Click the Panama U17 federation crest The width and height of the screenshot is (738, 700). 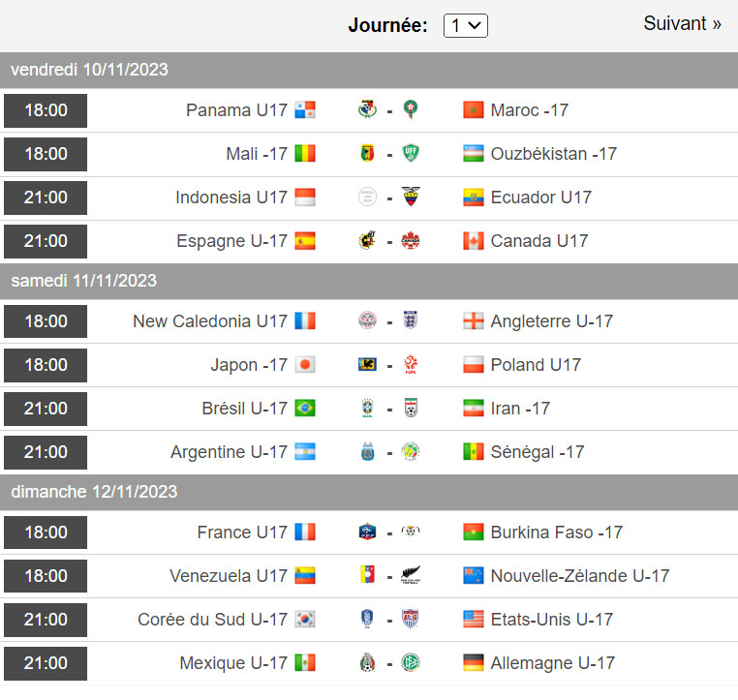(x=367, y=109)
